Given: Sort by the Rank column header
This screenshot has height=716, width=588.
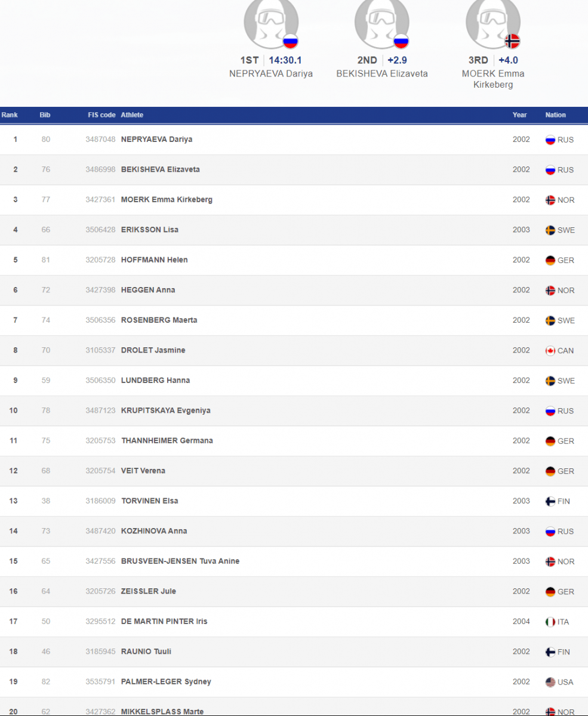Looking at the screenshot, I should [x=10, y=115].
